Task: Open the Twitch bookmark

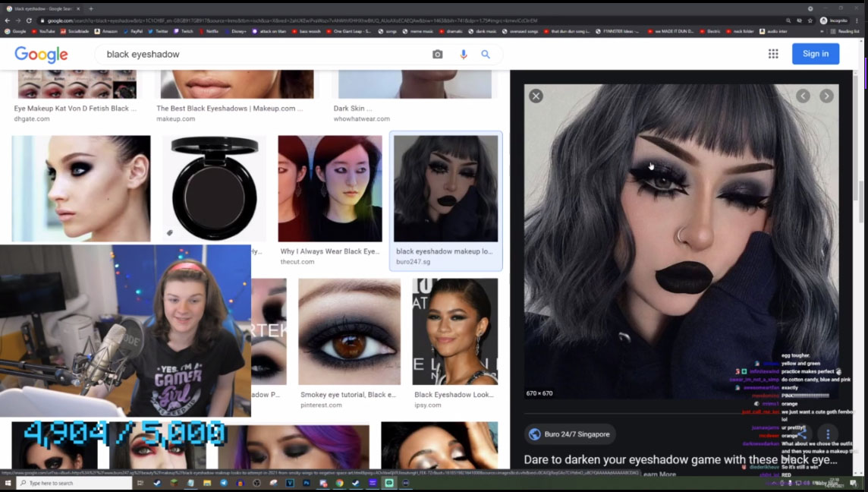Action: tap(184, 32)
